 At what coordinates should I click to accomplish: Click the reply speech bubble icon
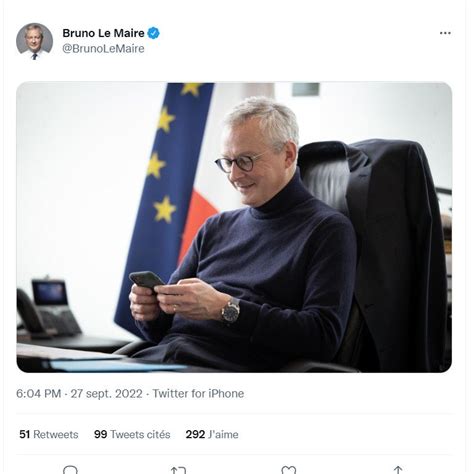click(70, 470)
